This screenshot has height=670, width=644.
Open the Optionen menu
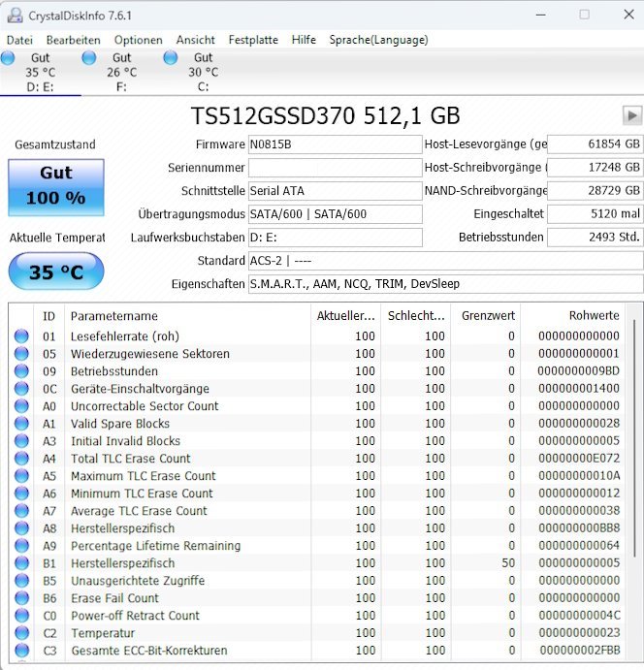point(139,40)
